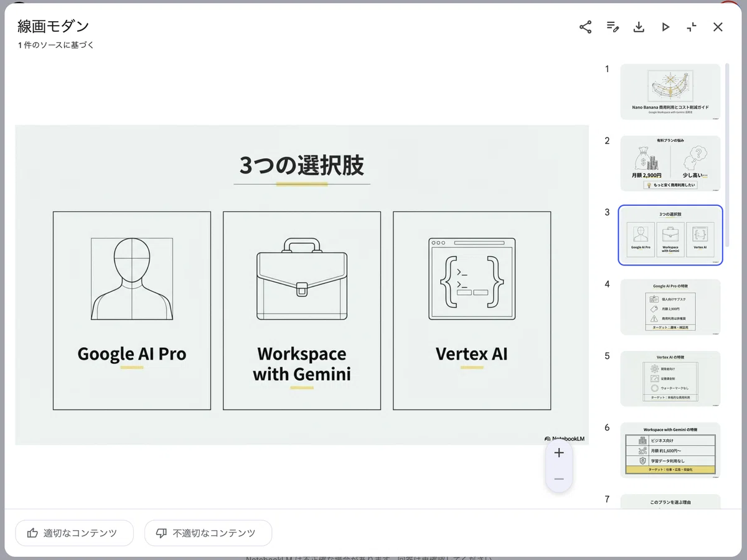Select slide 6 Workspace with Gemini thumbnail
Screen dimensions: 747x560
tap(670, 450)
